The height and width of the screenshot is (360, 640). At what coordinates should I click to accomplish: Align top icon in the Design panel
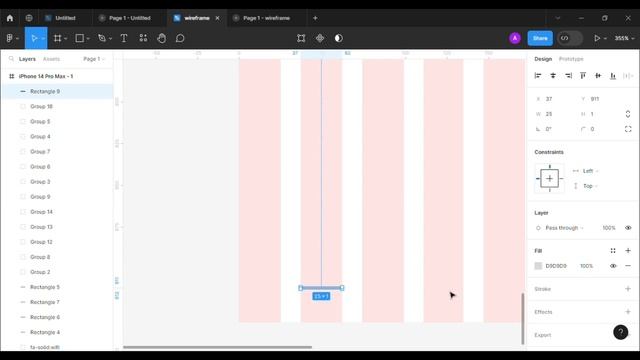583,76
